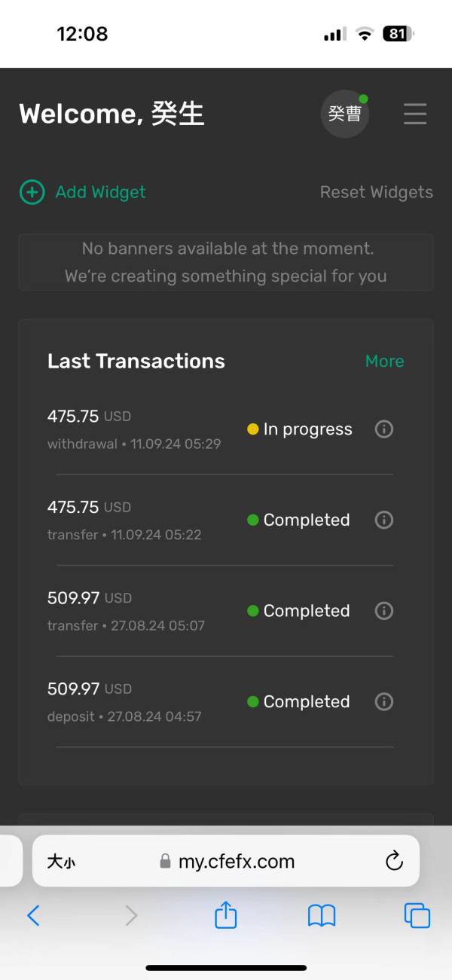The width and height of the screenshot is (452, 980).
Task: Open More transactions link
Action: tap(384, 362)
